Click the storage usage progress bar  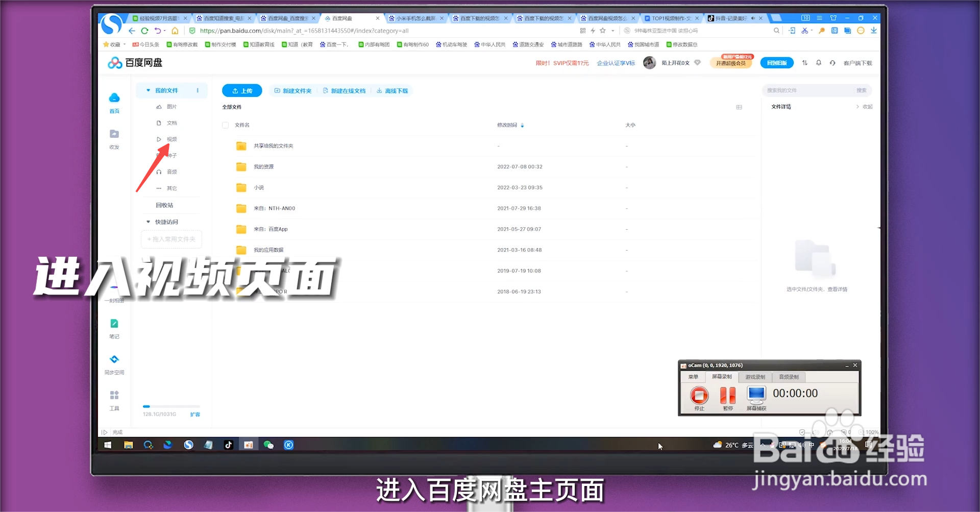point(171,406)
